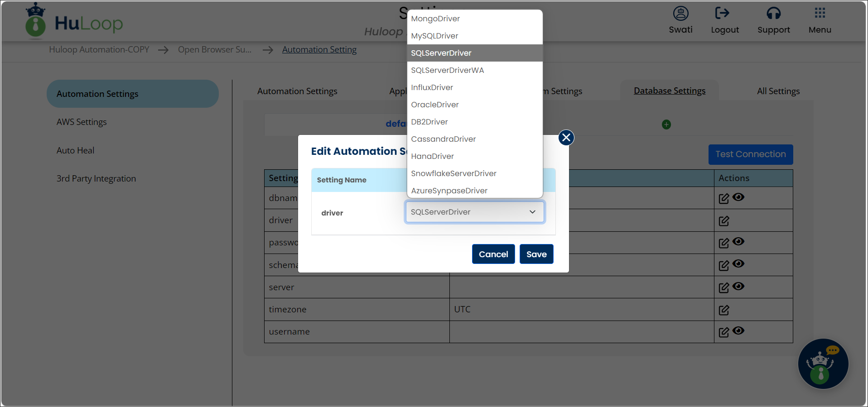Click the Save button
Image resolution: width=868 pixels, height=407 pixels.
536,254
